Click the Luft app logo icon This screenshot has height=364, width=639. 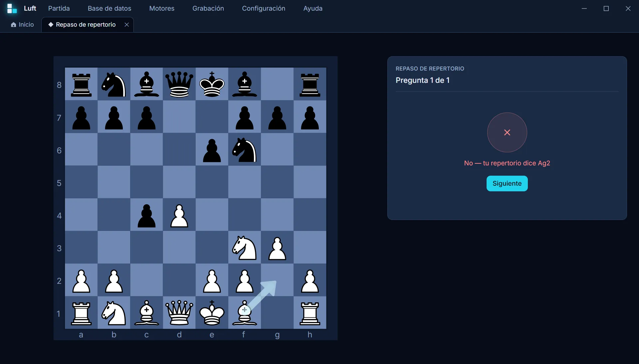point(12,9)
